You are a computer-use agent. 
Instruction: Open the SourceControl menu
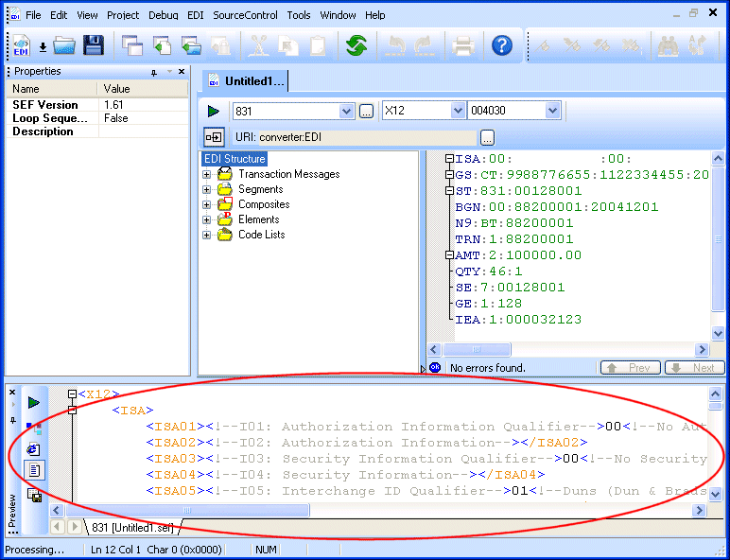point(245,15)
